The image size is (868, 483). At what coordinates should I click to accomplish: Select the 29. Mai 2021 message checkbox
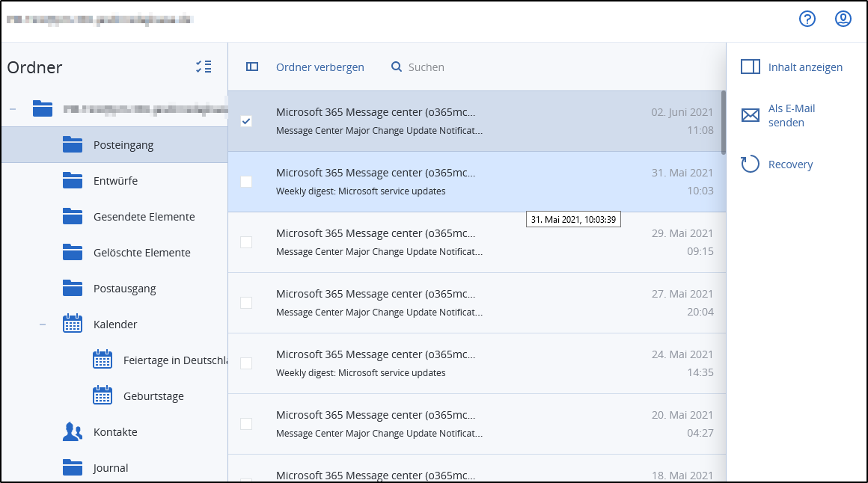point(246,242)
